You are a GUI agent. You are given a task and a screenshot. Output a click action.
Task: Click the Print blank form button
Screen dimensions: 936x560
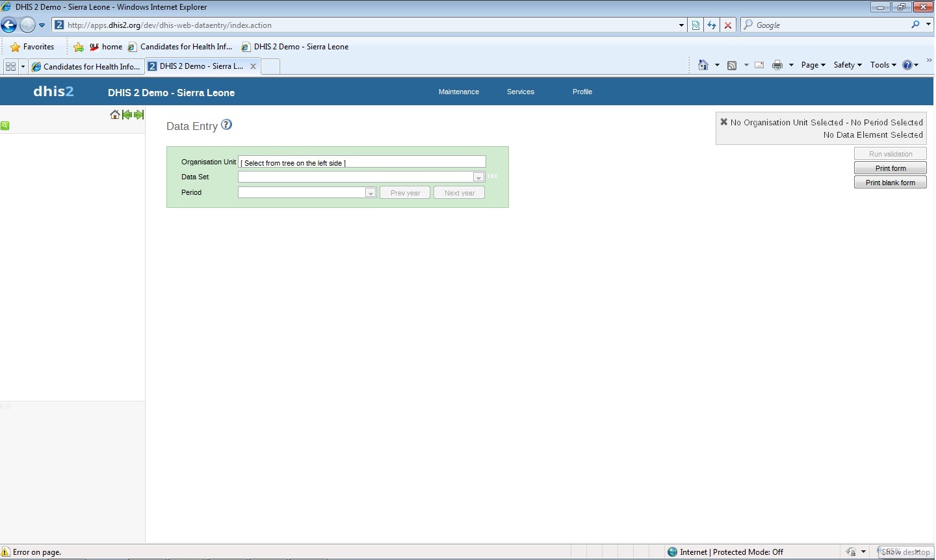pyautogui.click(x=890, y=183)
